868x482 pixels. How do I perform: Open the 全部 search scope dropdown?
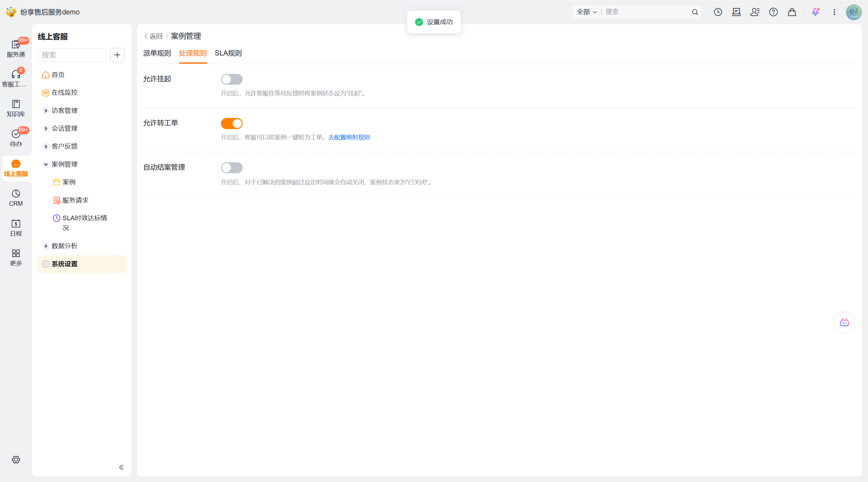(587, 12)
